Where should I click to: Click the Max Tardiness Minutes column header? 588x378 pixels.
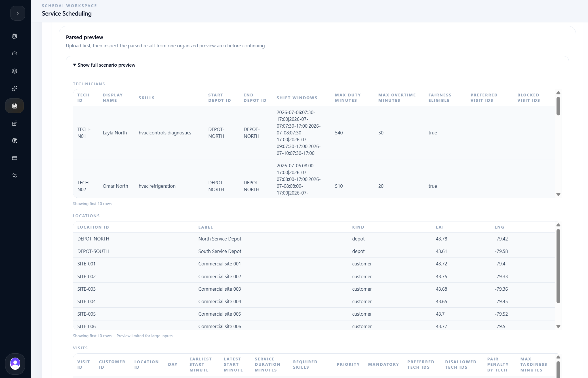(534, 364)
